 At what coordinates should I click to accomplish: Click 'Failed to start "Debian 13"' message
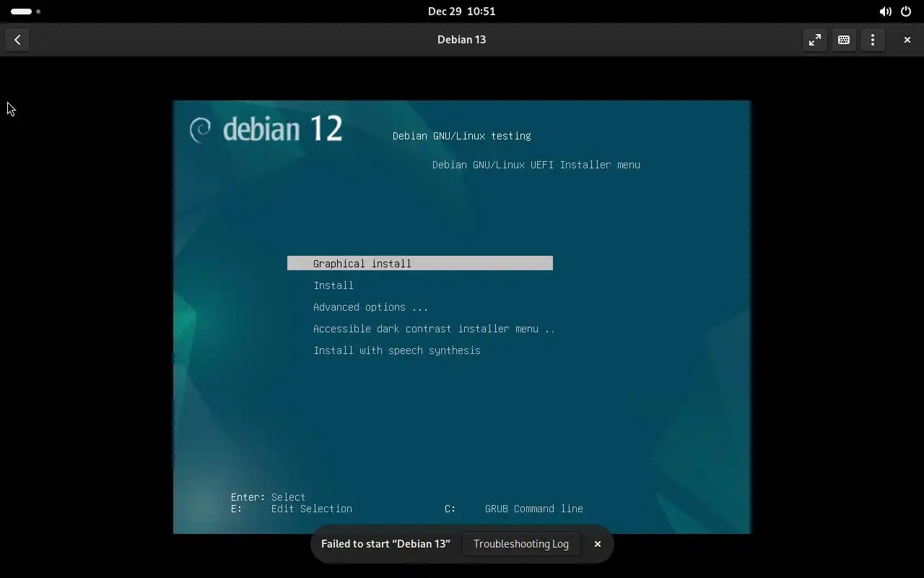(x=385, y=544)
